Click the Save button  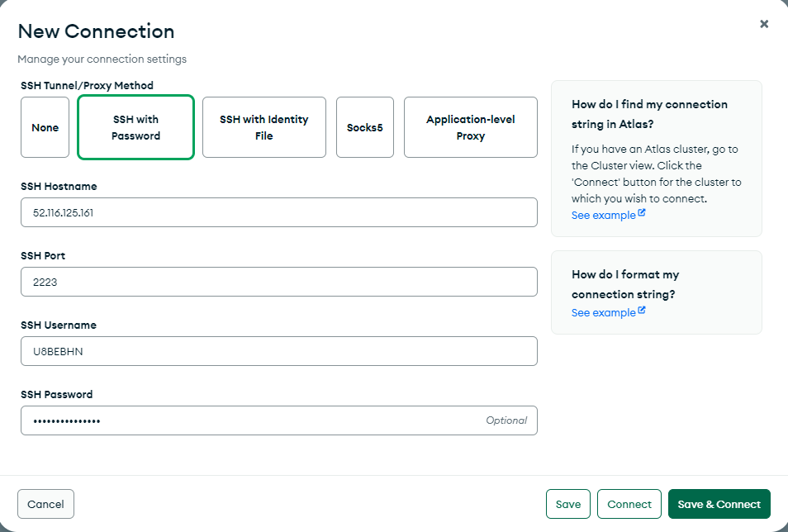pyautogui.click(x=567, y=504)
